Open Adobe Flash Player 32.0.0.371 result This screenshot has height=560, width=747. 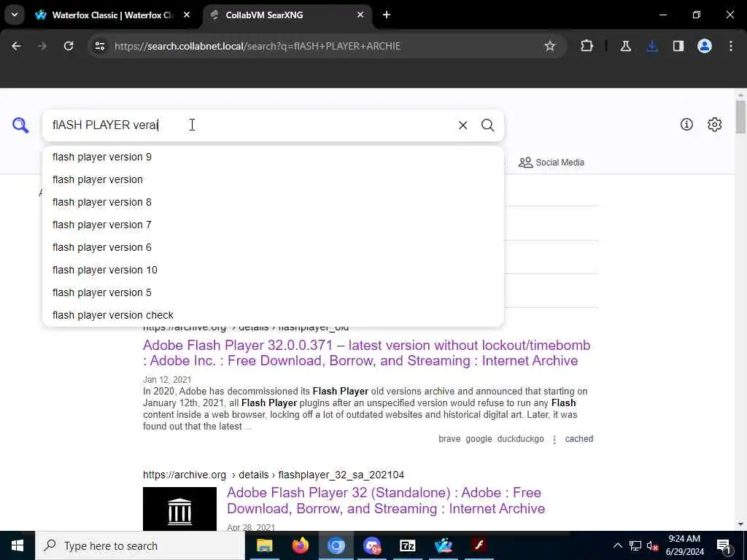366,353
